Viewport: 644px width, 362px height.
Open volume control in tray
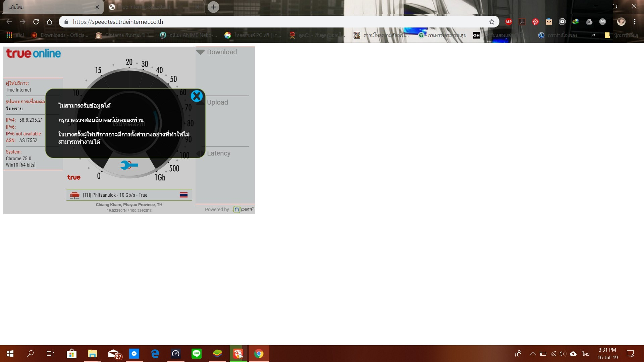563,354
